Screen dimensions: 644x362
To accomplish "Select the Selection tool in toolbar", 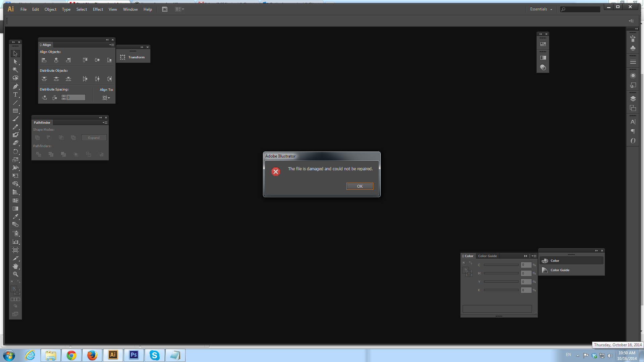I will 15,53.
